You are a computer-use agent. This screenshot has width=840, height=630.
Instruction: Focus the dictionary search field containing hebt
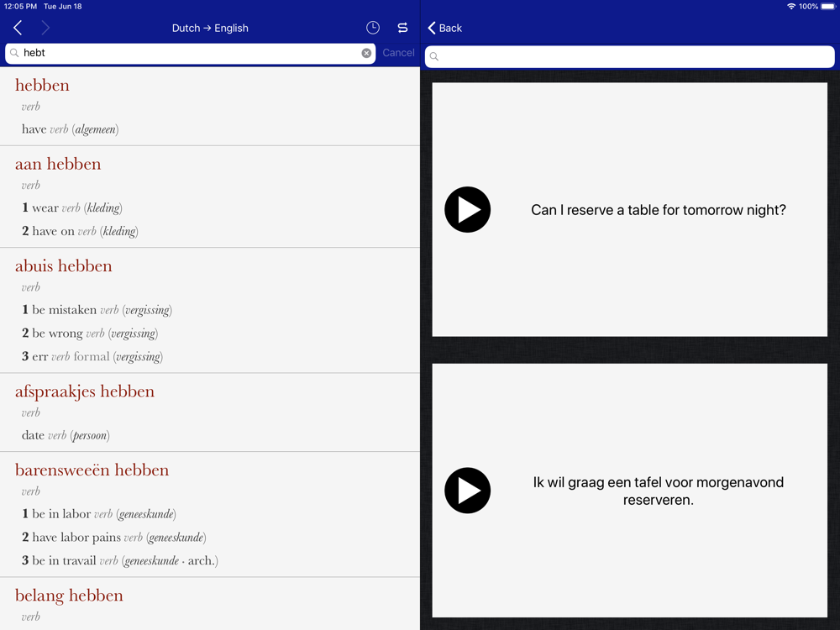[190, 53]
